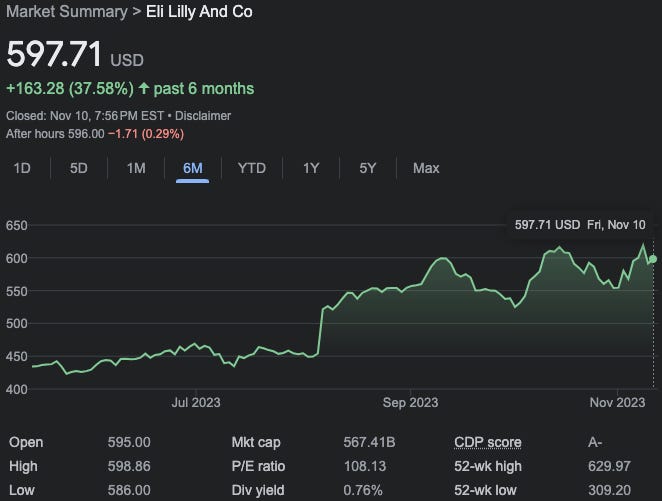Click the 450 y-axis label

pos(16,357)
